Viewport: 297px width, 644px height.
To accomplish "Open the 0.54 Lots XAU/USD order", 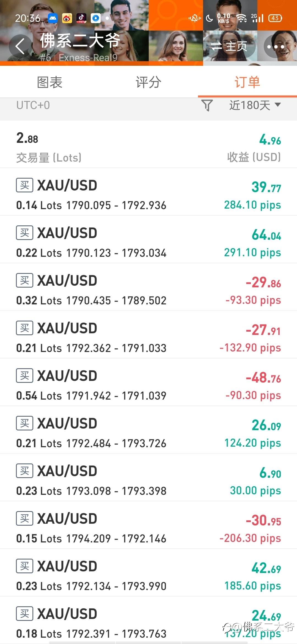I will [148, 382].
